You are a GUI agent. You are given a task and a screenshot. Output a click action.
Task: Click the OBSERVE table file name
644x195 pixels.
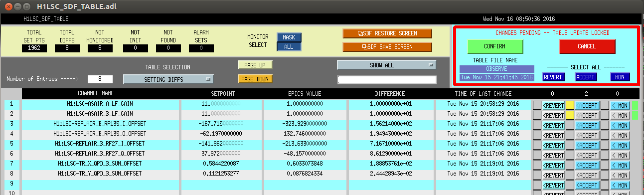496,69
